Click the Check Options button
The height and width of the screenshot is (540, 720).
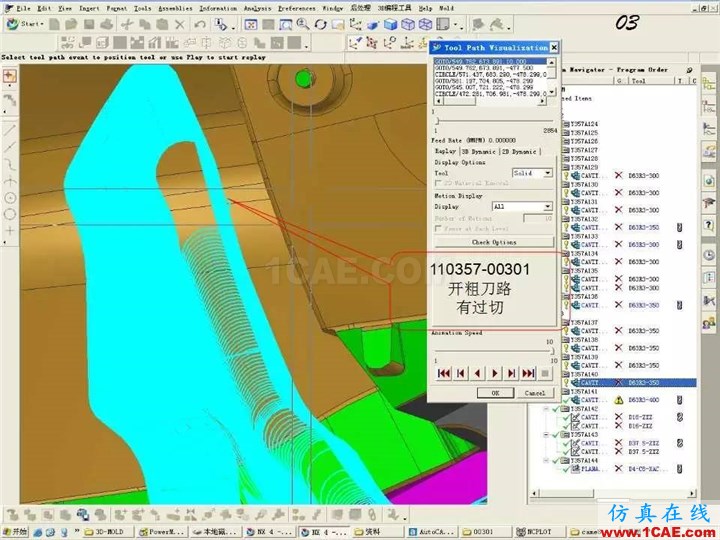pyautogui.click(x=494, y=242)
